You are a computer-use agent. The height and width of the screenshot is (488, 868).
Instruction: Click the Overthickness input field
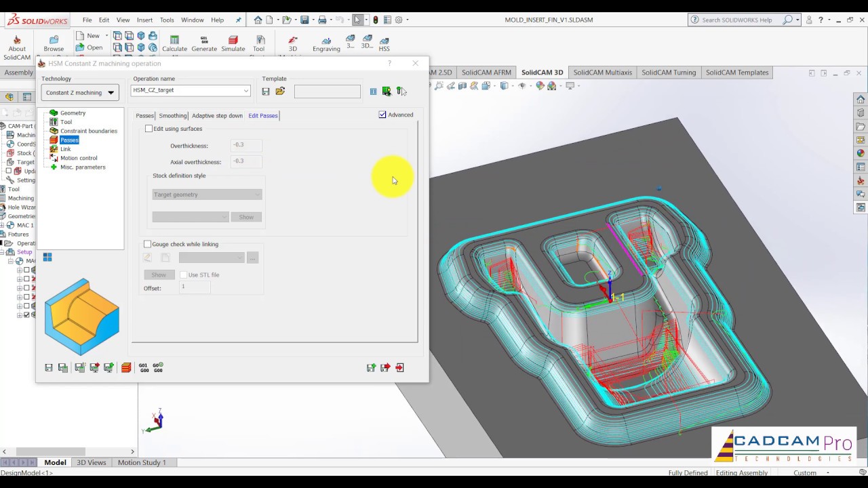click(245, 145)
